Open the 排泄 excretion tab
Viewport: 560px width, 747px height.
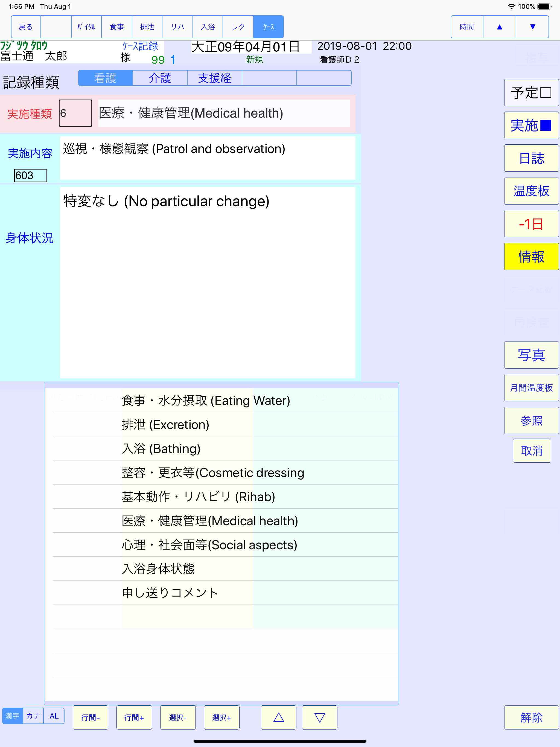pyautogui.click(x=147, y=27)
